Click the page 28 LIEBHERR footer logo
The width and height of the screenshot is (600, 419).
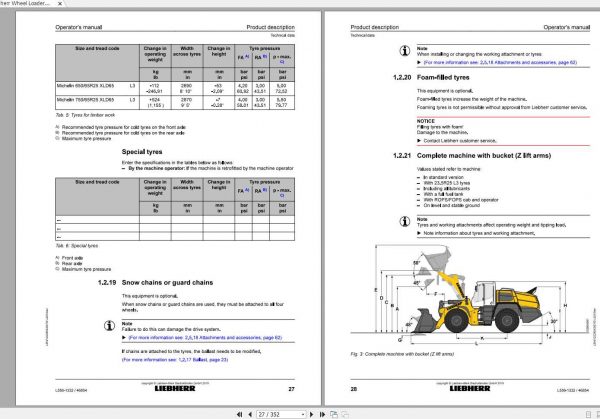[470, 389]
